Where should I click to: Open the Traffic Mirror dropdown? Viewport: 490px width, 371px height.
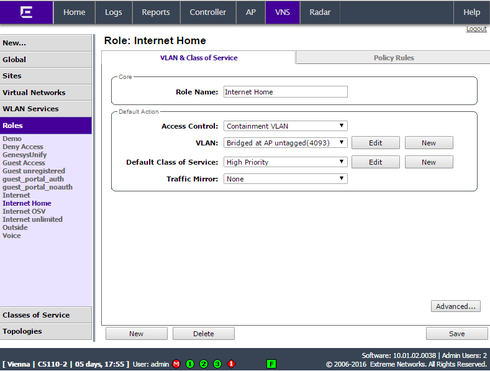click(285, 179)
